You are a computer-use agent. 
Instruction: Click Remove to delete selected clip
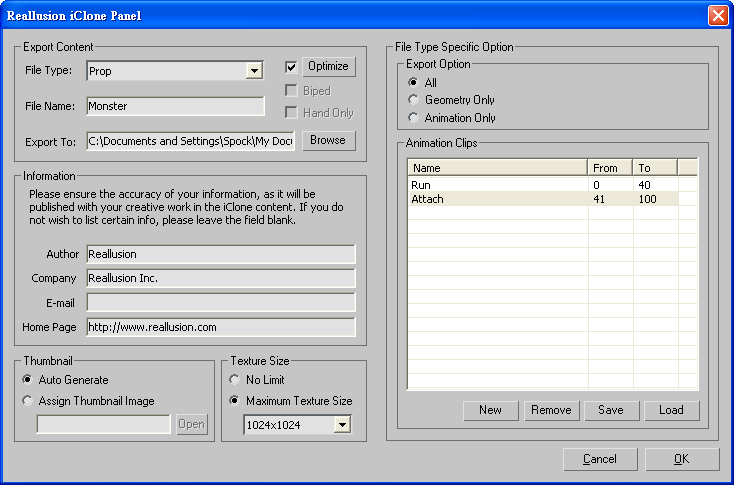551,410
